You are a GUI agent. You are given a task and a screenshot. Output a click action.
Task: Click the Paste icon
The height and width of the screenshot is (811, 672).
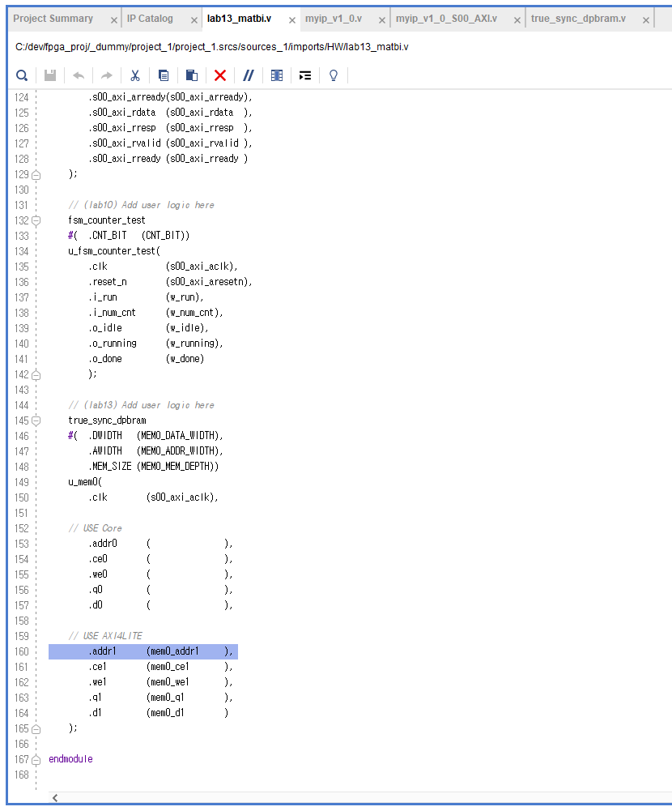pyautogui.click(x=192, y=75)
